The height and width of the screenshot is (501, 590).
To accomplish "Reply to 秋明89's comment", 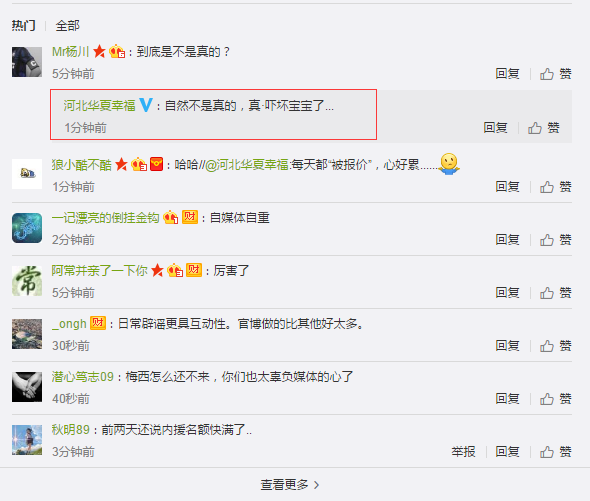I will 507,452.
